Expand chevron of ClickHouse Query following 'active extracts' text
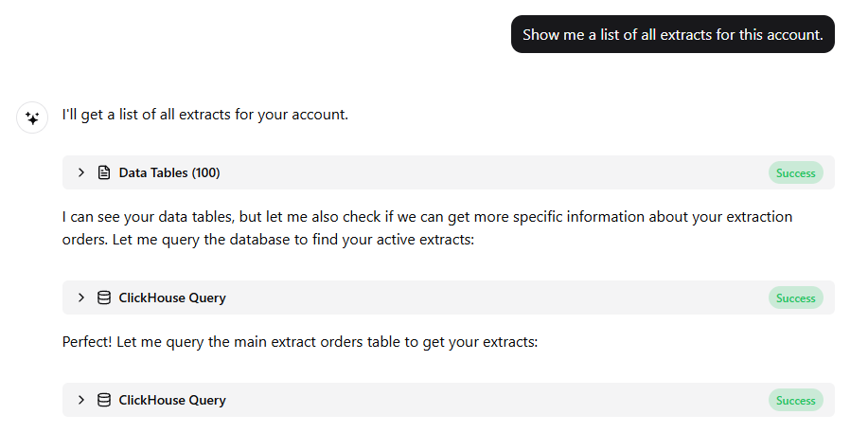 (x=81, y=298)
